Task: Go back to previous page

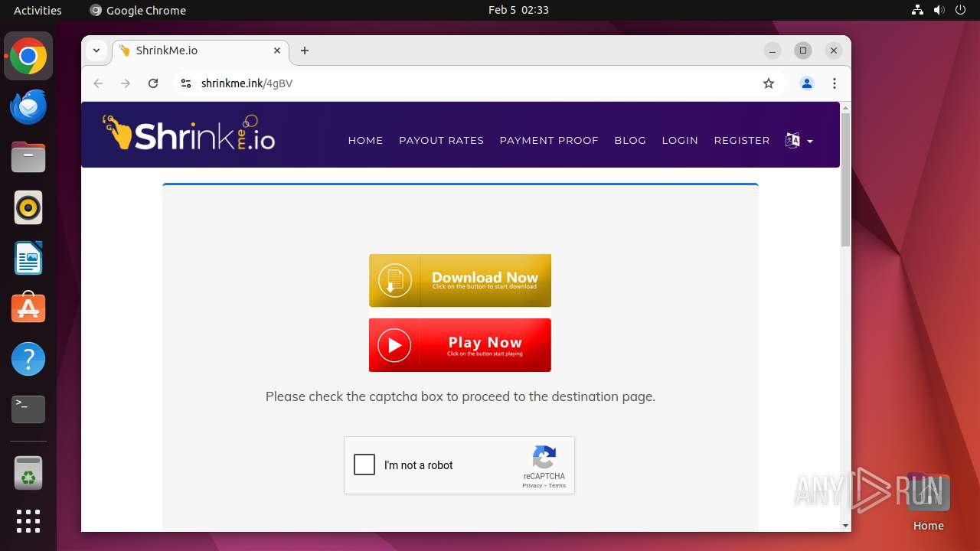Action: coord(98,83)
